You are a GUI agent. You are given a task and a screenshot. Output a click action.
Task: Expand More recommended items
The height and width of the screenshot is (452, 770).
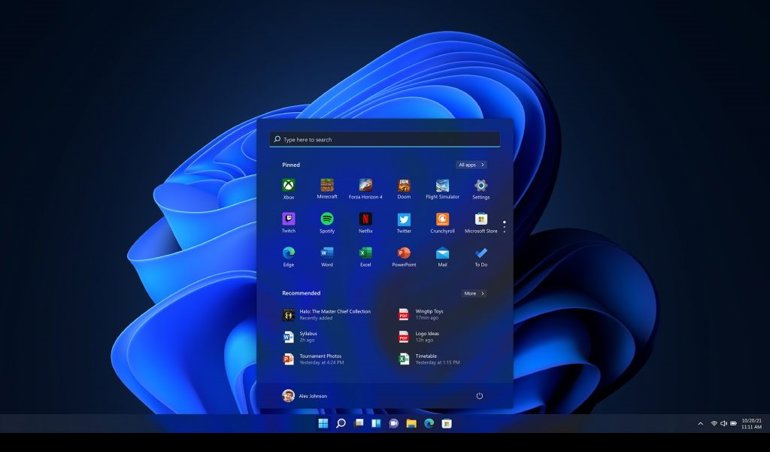tap(473, 294)
